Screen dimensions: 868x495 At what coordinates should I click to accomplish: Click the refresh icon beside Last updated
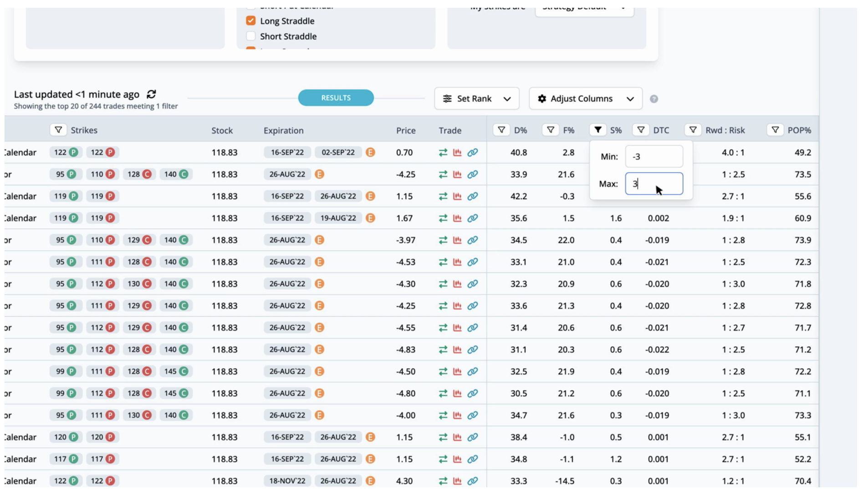point(151,94)
